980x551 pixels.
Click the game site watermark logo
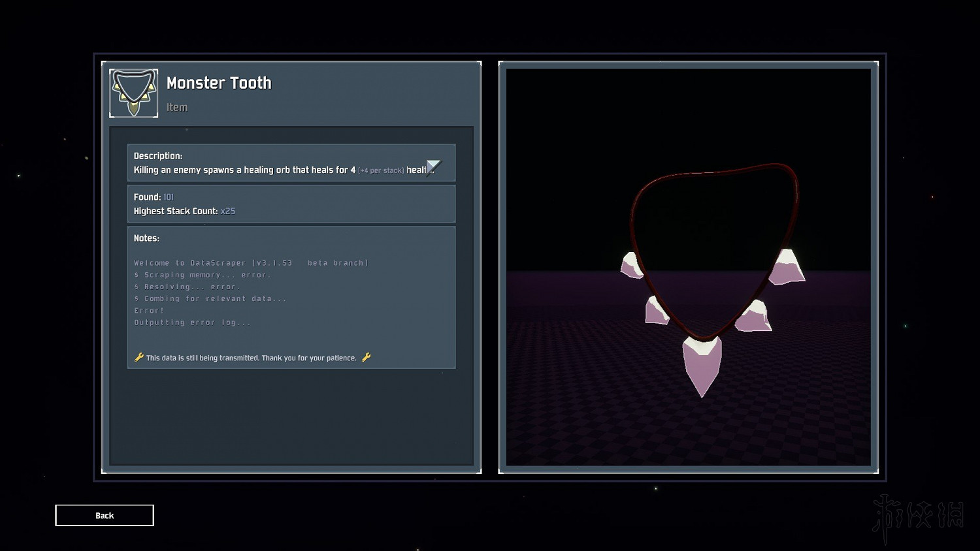[918, 516]
